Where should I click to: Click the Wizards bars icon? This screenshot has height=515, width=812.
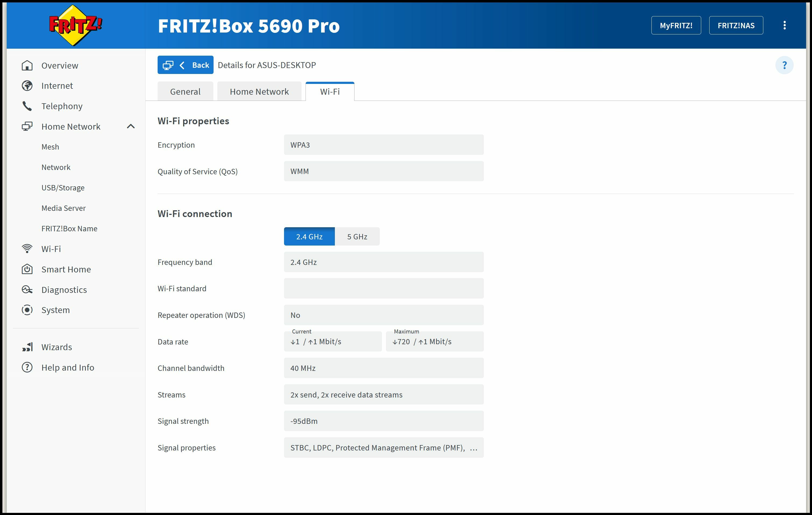coord(27,347)
